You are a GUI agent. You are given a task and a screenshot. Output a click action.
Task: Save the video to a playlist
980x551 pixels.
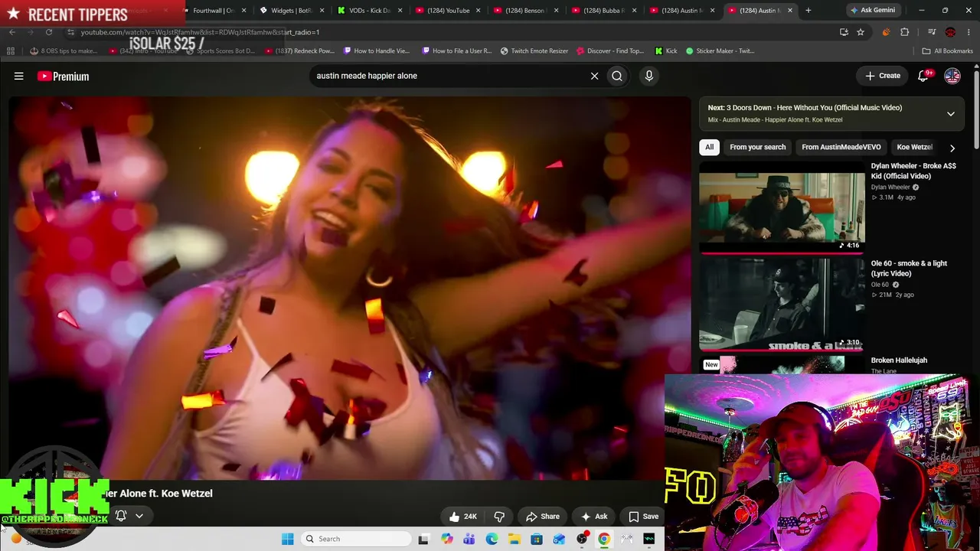(643, 517)
